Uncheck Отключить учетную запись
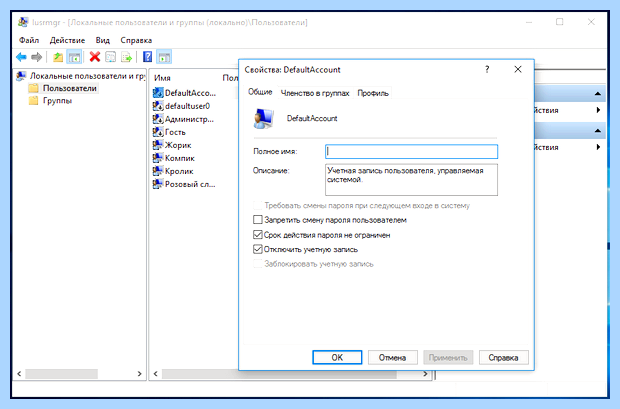 coord(257,250)
